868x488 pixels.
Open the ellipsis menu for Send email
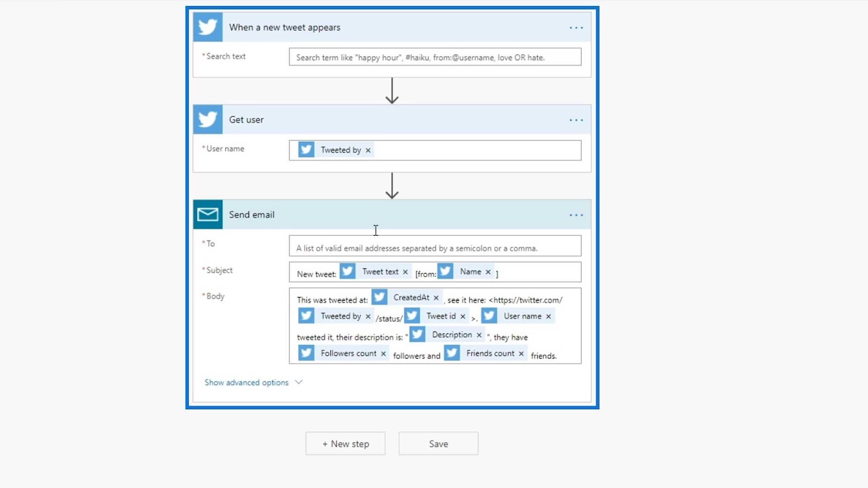pyautogui.click(x=576, y=215)
